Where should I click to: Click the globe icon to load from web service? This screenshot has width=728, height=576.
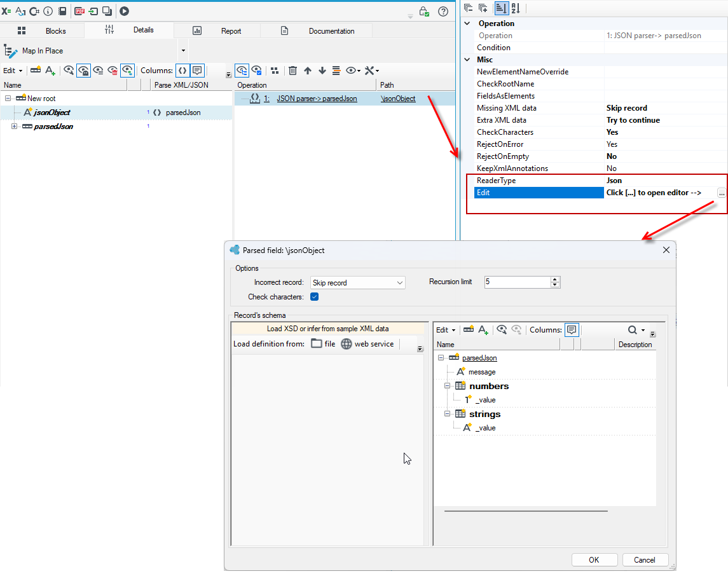(347, 343)
